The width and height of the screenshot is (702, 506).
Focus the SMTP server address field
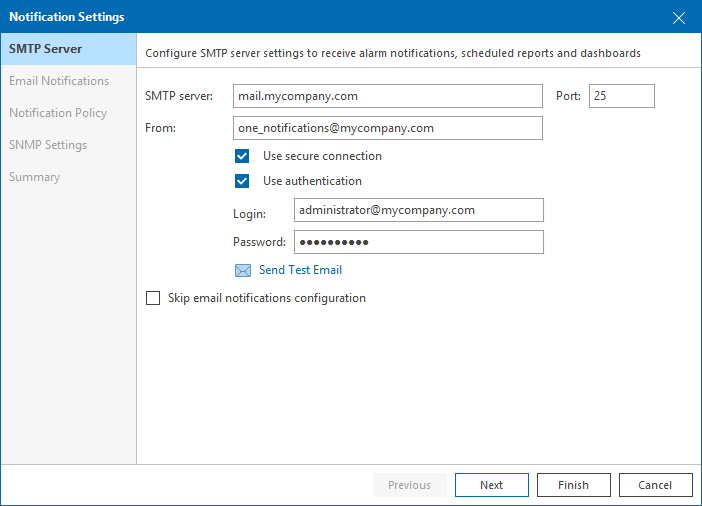(387, 96)
